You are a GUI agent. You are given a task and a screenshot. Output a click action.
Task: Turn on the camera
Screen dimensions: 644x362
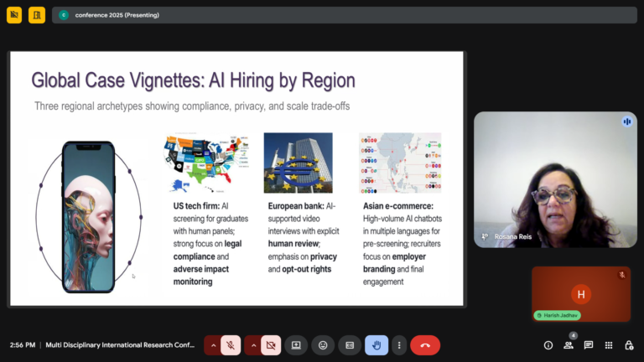[x=271, y=344]
